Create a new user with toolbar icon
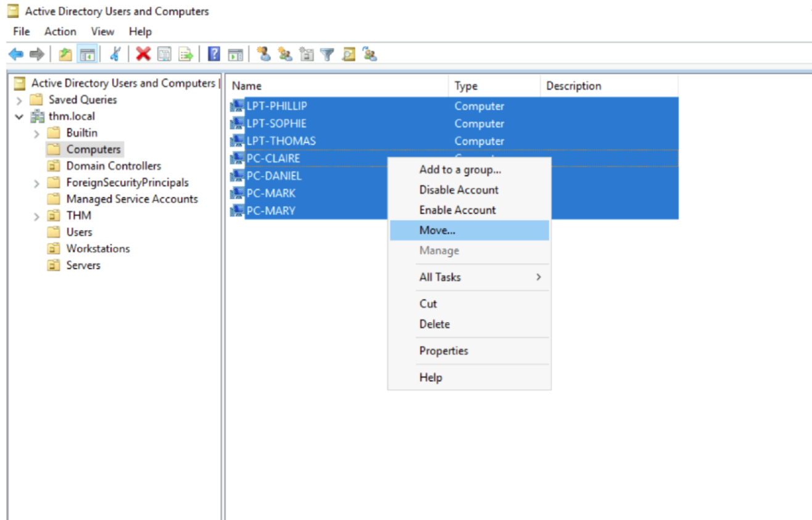The height and width of the screenshot is (520, 812). [x=264, y=54]
